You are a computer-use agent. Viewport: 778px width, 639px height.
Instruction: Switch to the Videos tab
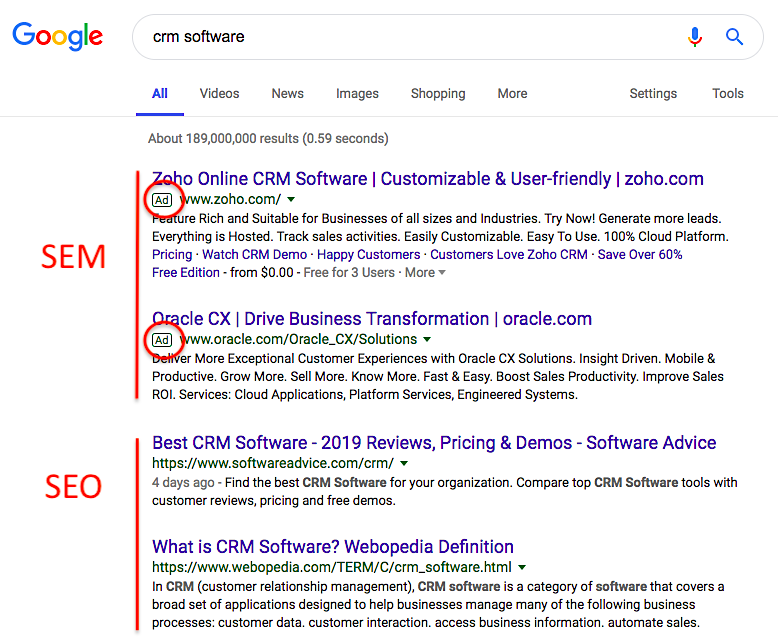219,94
